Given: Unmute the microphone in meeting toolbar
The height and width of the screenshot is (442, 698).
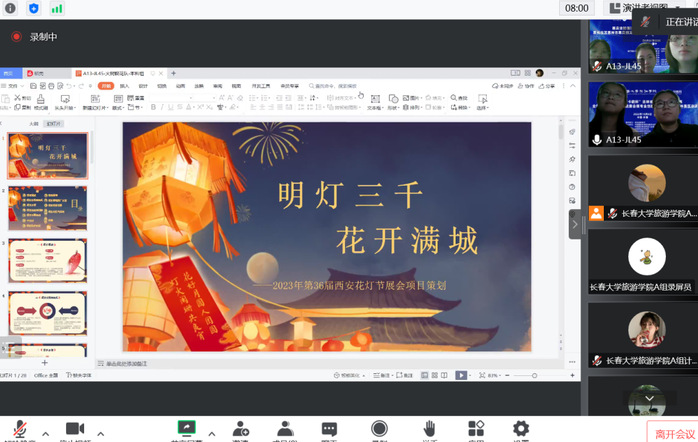Looking at the screenshot, I should (18, 429).
